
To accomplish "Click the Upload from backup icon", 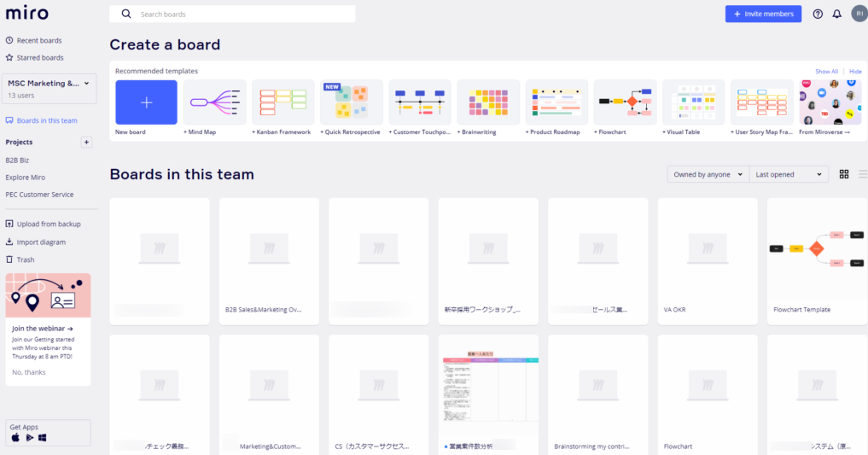I will tap(9, 224).
